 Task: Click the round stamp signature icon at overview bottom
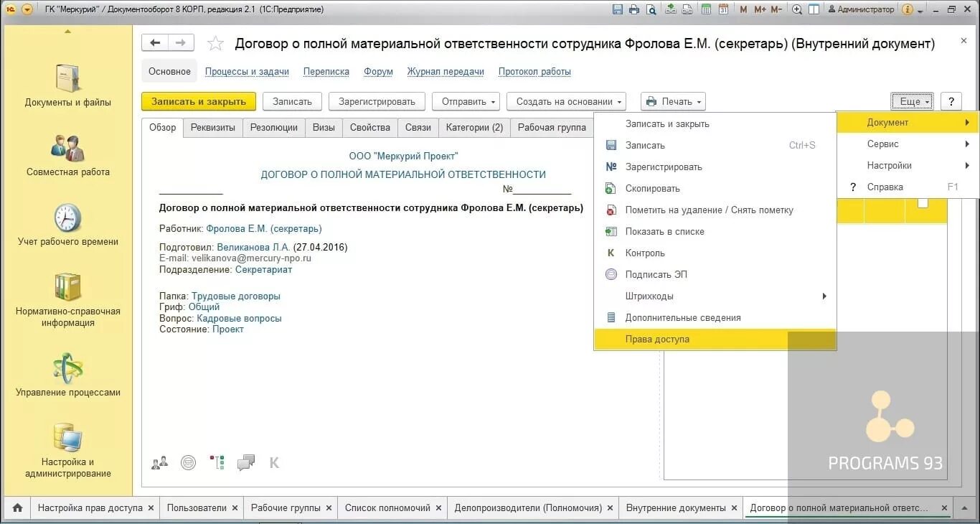point(188,463)
